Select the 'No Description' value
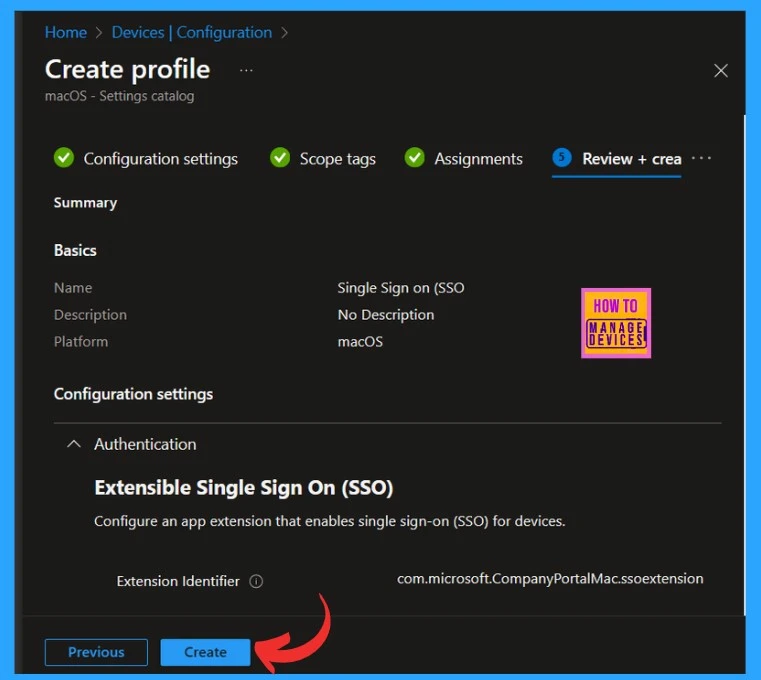 pyautogui.click(x=386, y=315)
